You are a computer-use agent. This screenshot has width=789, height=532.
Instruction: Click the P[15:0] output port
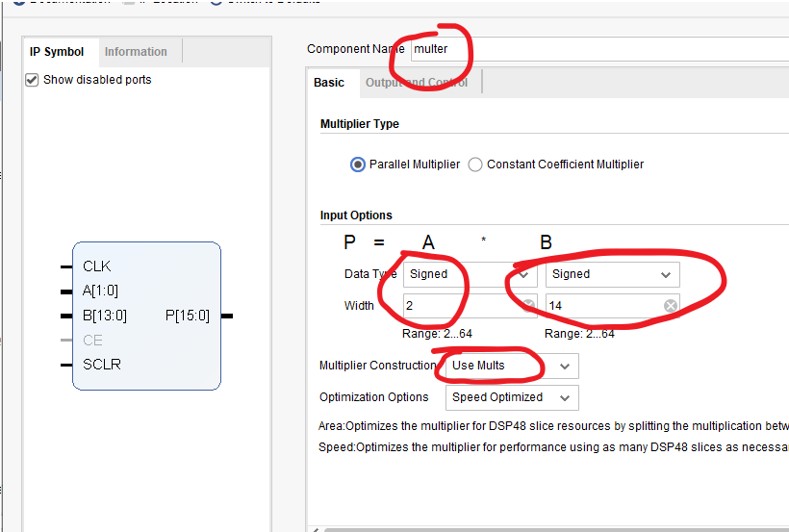click(x=188, y=316)
